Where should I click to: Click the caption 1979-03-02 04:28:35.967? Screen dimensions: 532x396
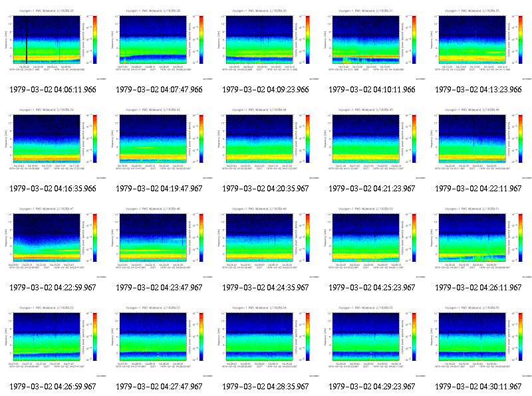(x=265, y=387)
